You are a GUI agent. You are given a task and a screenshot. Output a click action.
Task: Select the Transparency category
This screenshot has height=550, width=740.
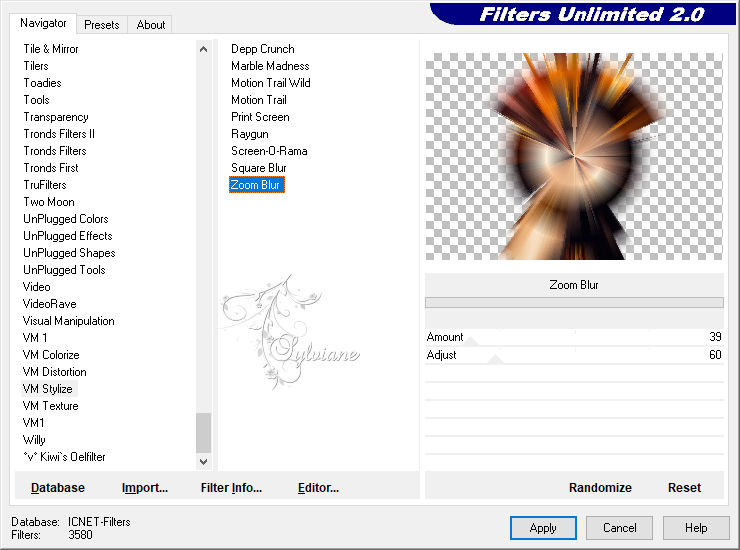click(56, 117)
